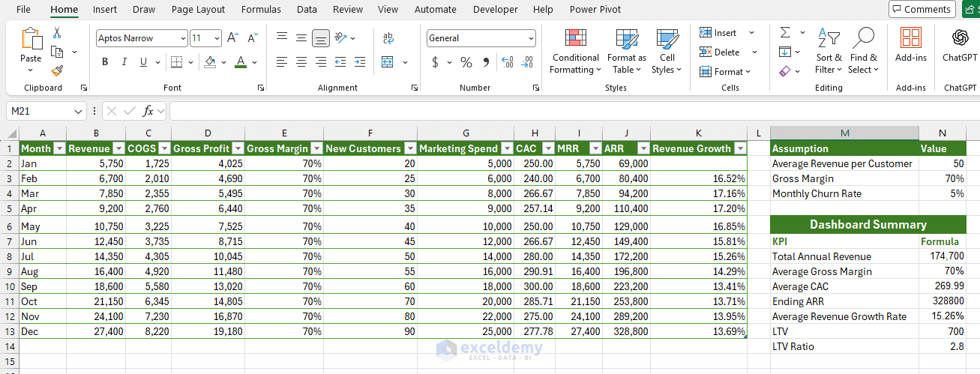Click Format as Table
980x374 pixels.
[x=626, y=51]
